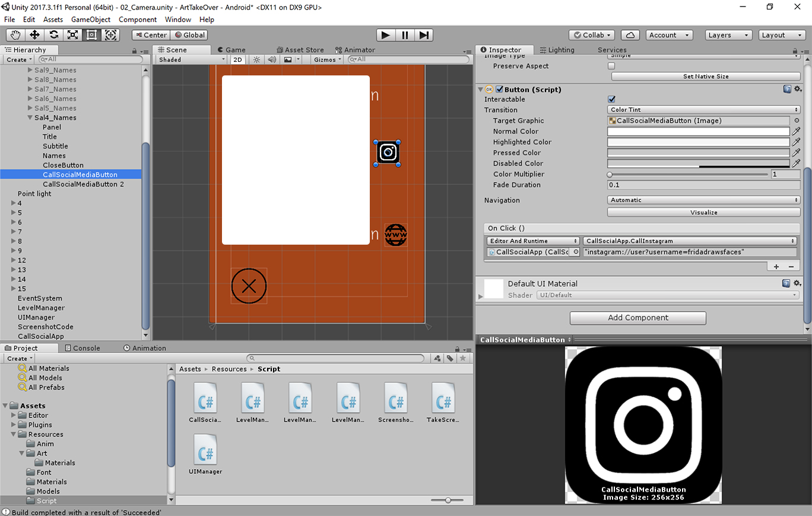
Task: Disable Button script component checkbox
Action: [499, 90]
